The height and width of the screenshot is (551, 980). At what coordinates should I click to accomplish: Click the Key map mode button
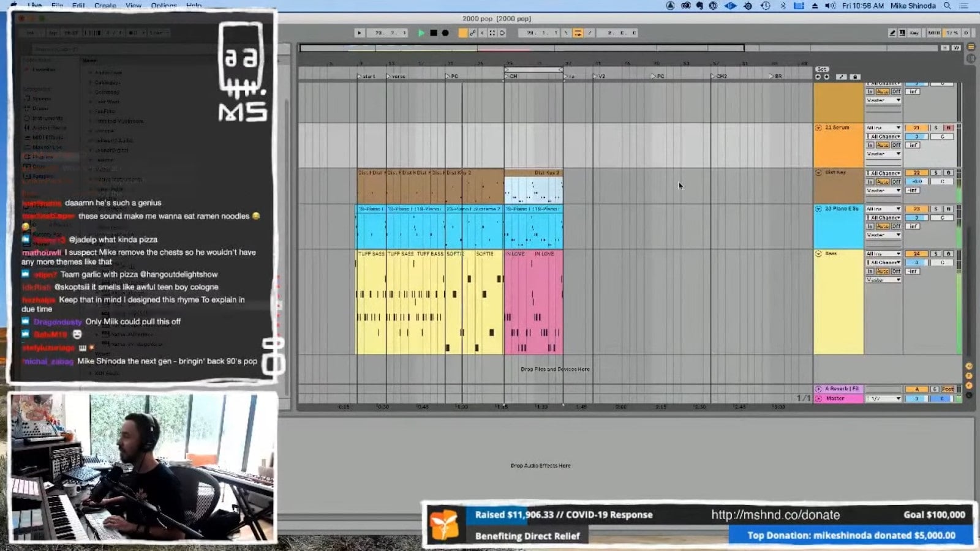click(x=914, y=33)
